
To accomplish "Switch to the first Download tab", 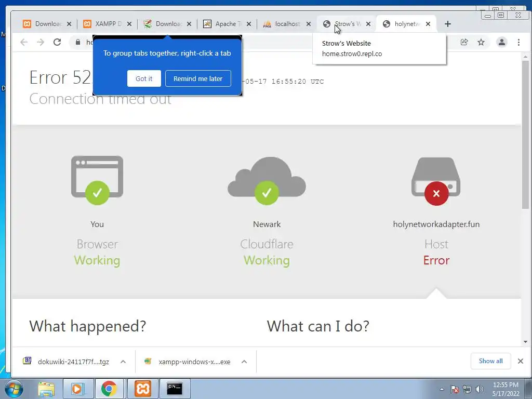I will 43,24.
